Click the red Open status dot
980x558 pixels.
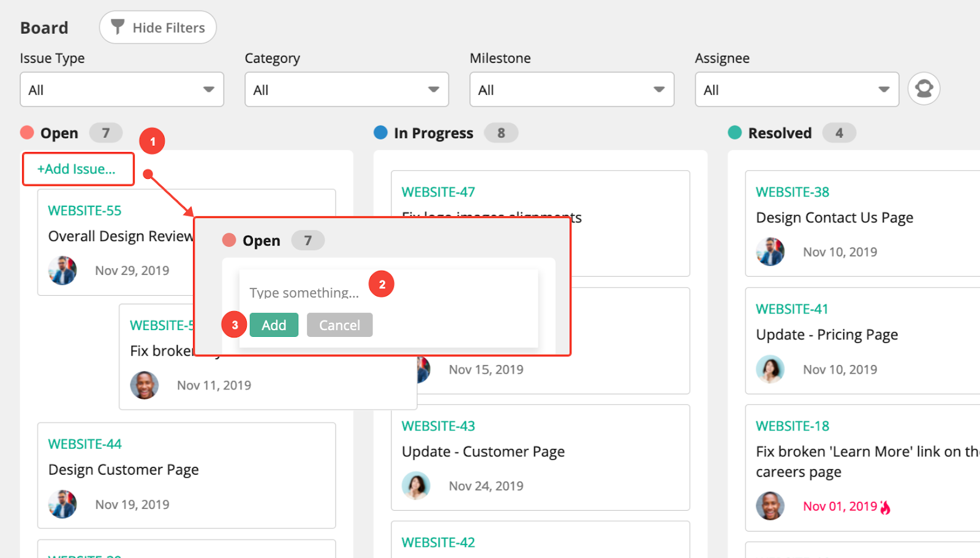coord(27,132)
